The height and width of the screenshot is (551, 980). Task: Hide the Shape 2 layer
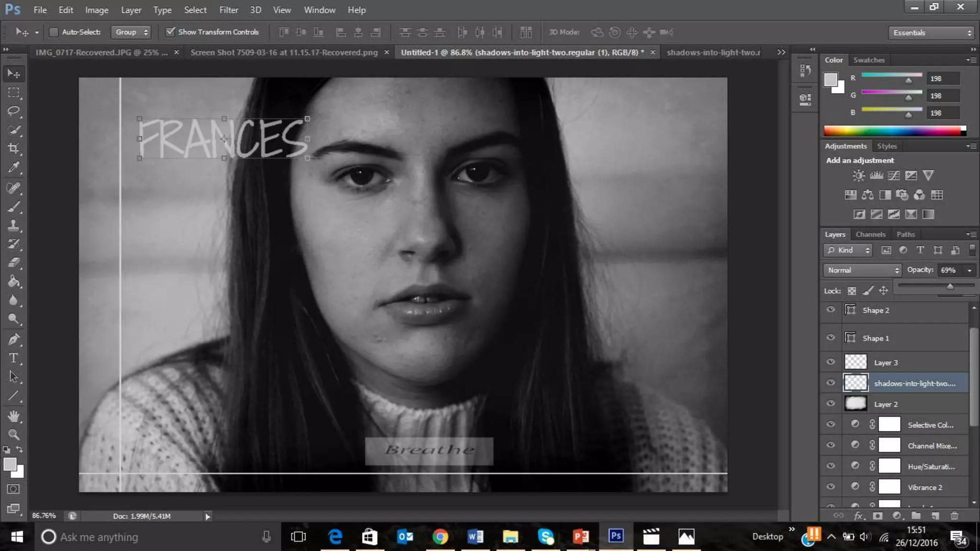point(831,310)
